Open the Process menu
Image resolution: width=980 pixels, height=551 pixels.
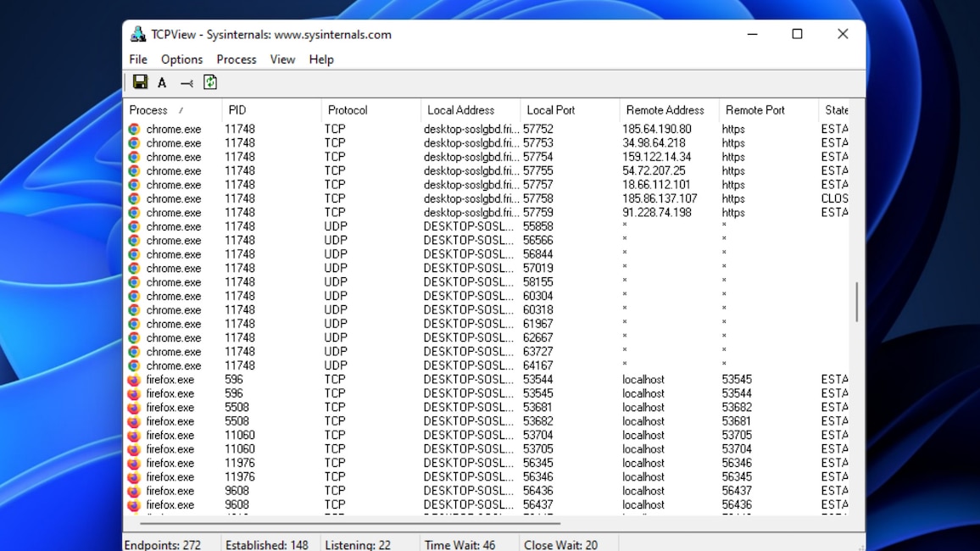[x=236, y=59]
